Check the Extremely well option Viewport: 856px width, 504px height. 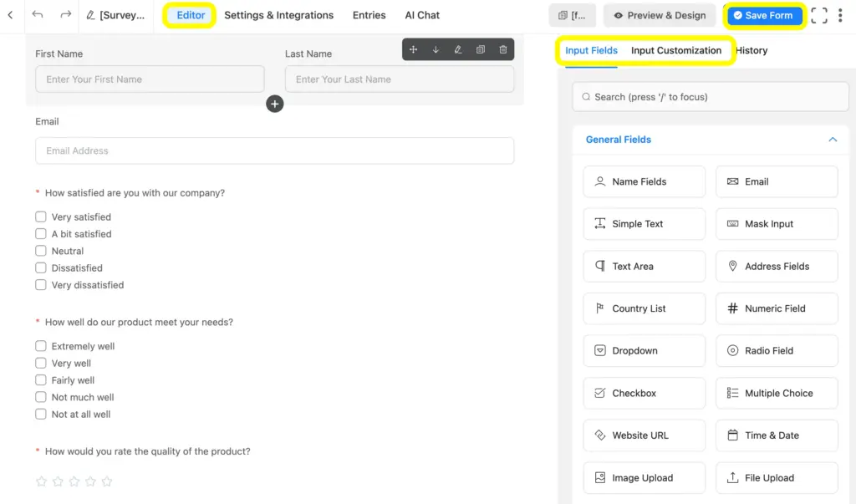point(40,346)
